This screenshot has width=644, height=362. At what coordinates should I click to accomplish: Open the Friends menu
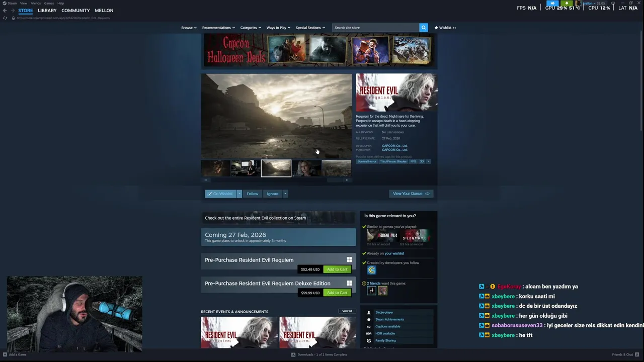point(36,3)
